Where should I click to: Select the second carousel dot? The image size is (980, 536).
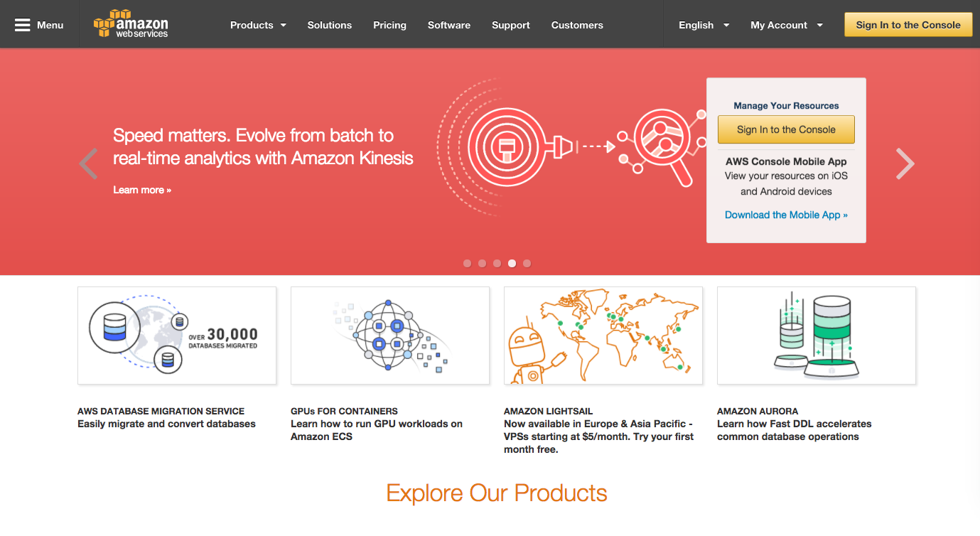482,263
